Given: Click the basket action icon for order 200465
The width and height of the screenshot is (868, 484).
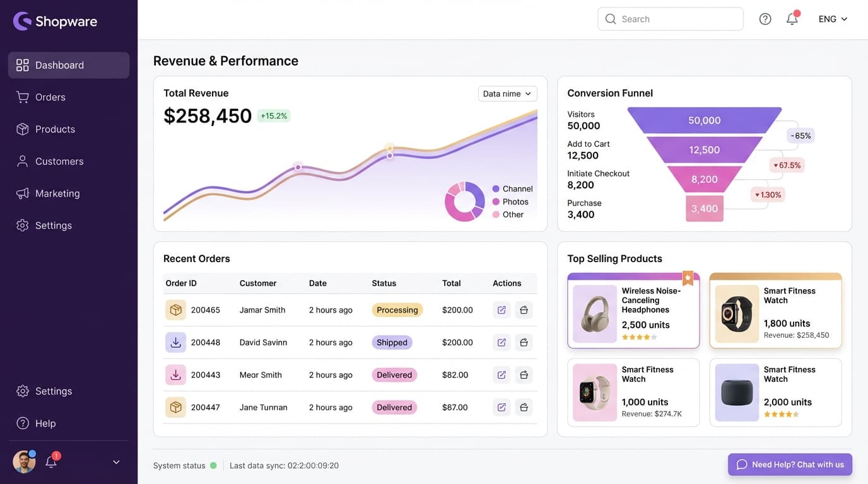Looking at the screenshot, I should pos(524,310).
